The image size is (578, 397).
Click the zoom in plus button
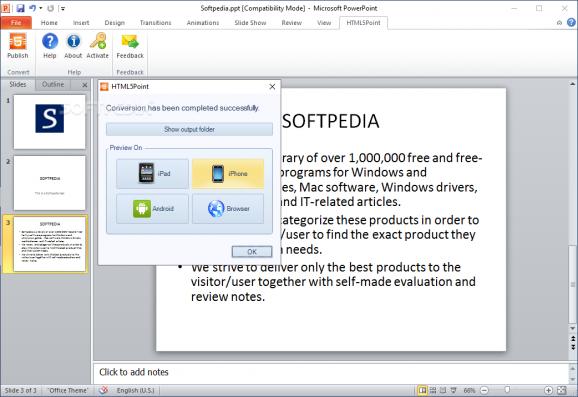click(549, 390)
